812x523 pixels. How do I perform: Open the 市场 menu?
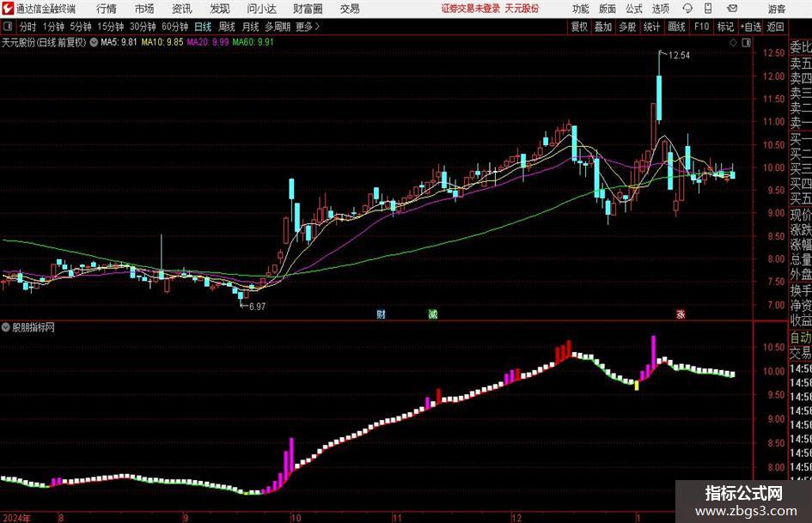pos(144,9)
